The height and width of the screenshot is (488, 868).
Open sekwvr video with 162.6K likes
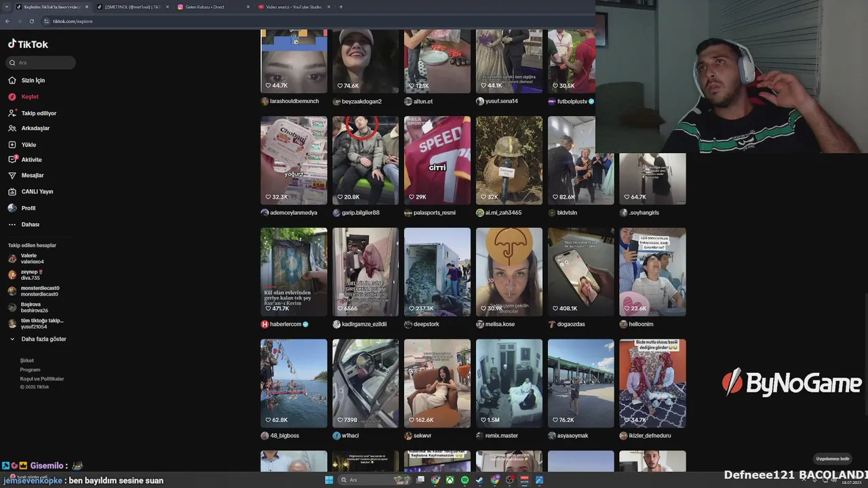tap(437, 383)
